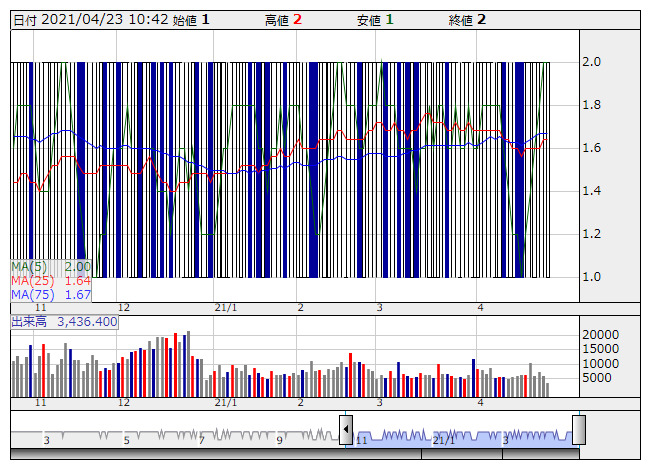Select the MA(25) legend entry

[x=51, y=281]
